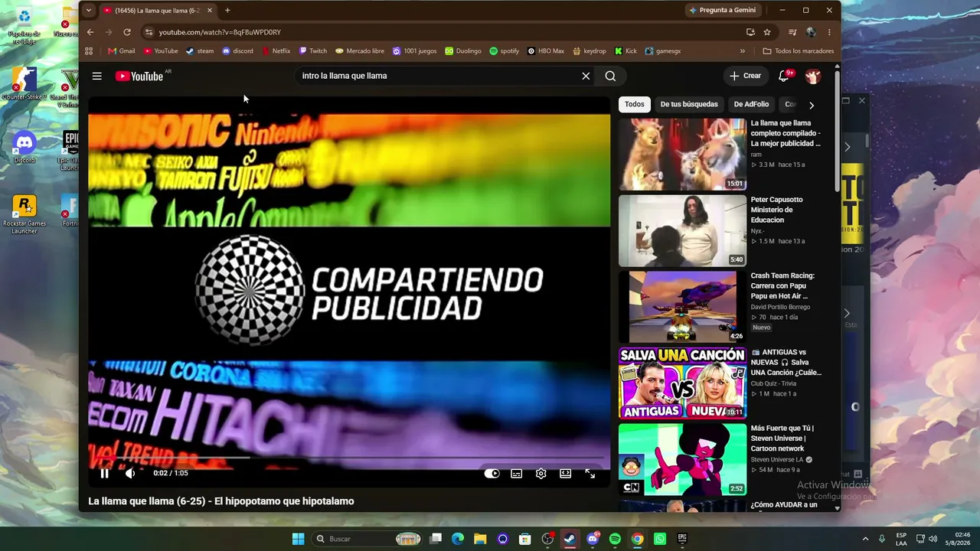The width and height of the screenshot is (980, 551).
Task: Enter fullscreen video mode
Action: (x=590, y=473)
